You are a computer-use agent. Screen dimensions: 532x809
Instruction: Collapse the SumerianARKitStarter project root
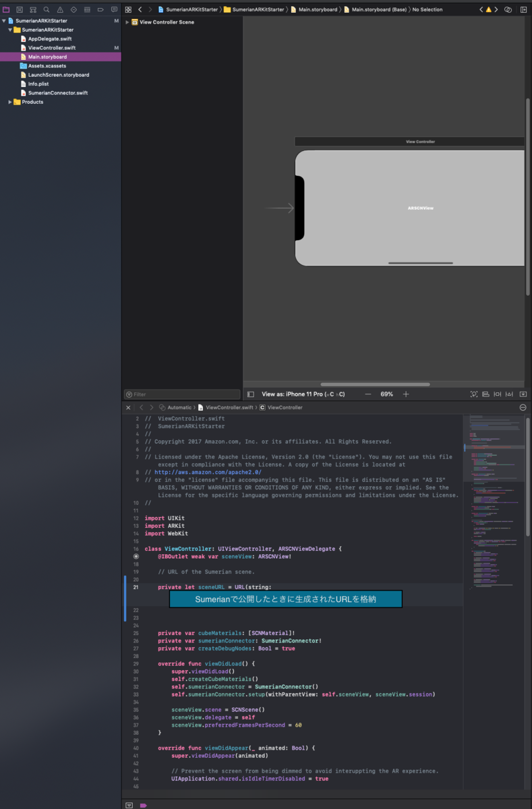(3, 21)
